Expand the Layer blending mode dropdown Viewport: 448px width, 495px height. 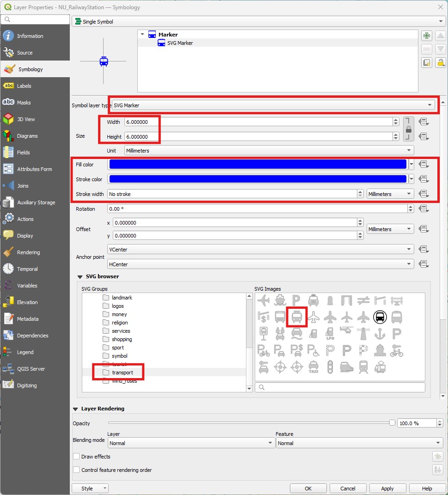tap(190, 443)
